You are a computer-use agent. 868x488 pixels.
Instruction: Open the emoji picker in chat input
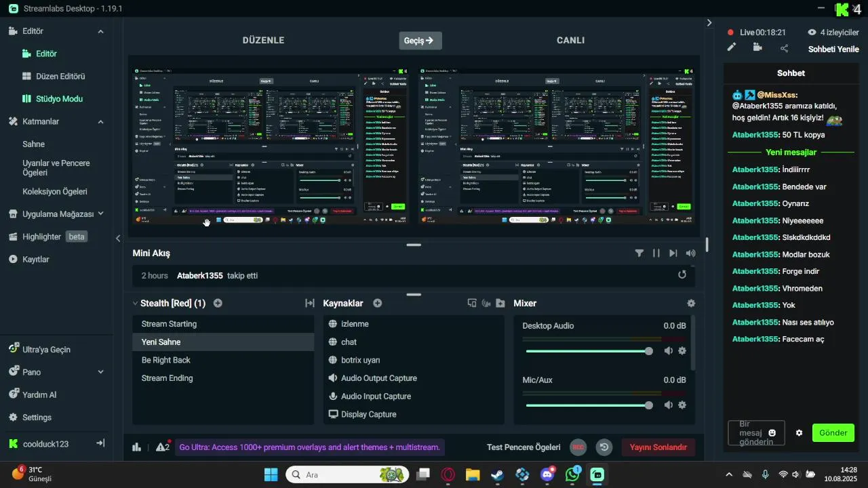(772, 432)
